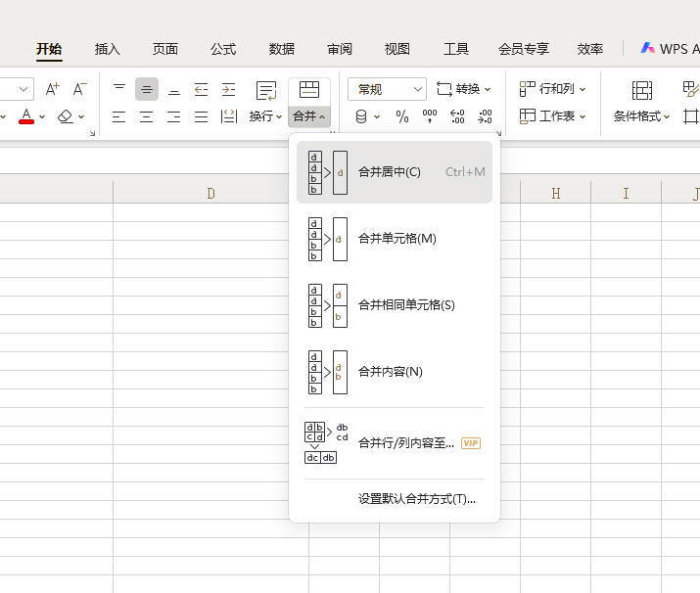Switch to the 会员专享 tab
Viewport: 700px width, 593px height.
[x=524, y=49]
